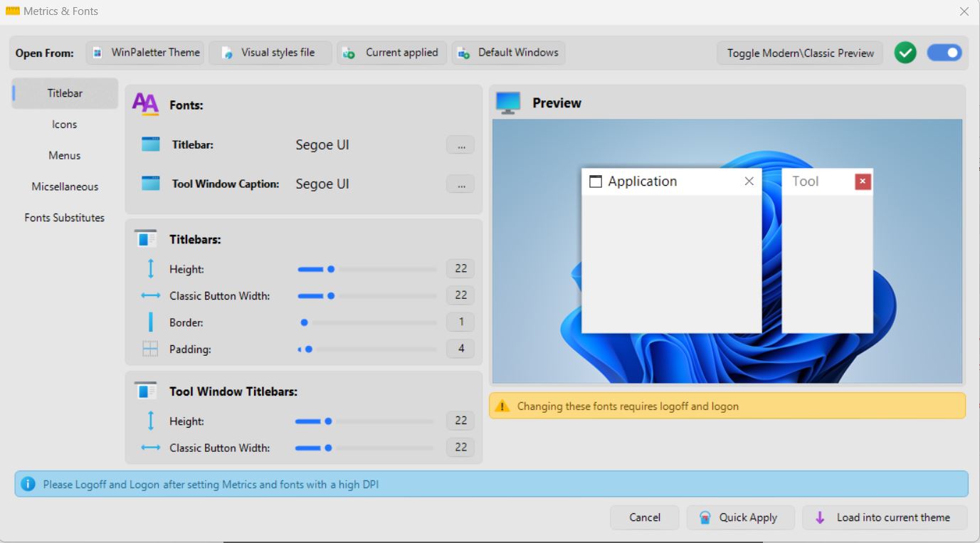Click Titlebars Classic Button Width value 22
This screenshot has width=980, height=543.
[460, 295]
